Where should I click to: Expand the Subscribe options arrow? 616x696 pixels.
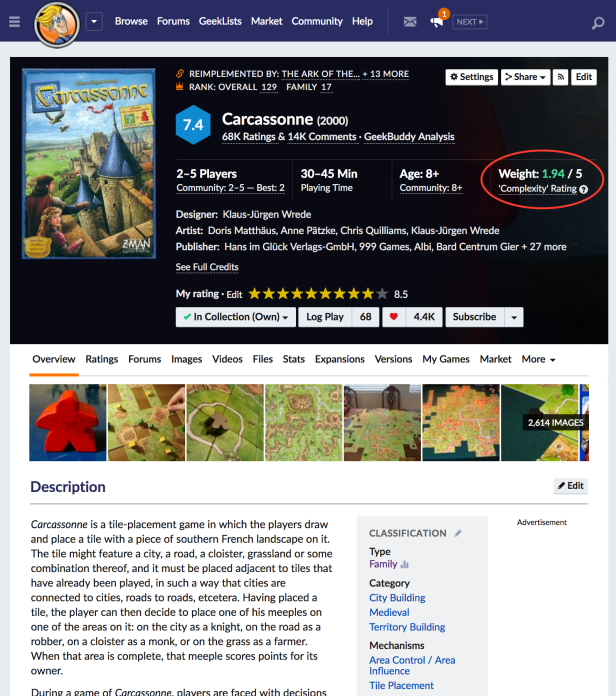514,317
